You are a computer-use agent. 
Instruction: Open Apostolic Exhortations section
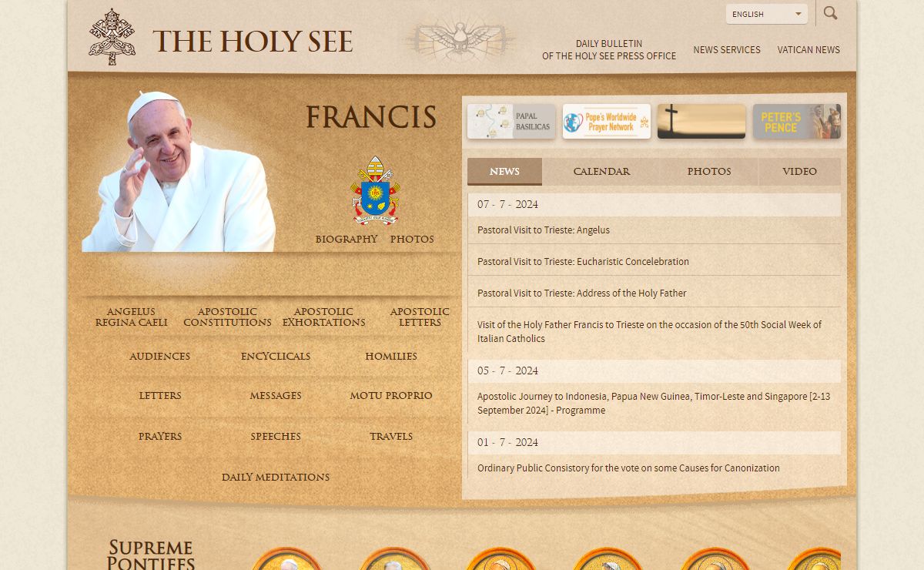[x=323, y=317]
